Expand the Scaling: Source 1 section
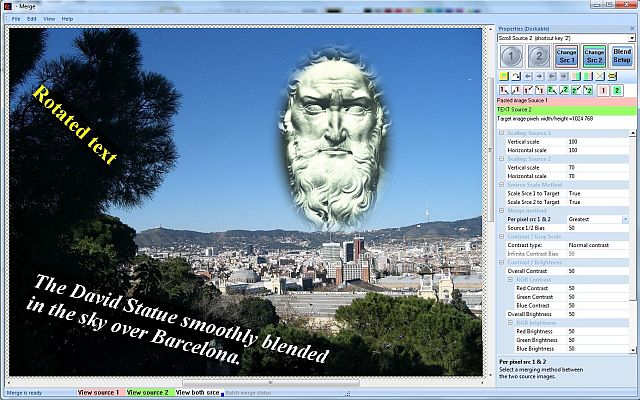640x400 pixels. [502, 133]
